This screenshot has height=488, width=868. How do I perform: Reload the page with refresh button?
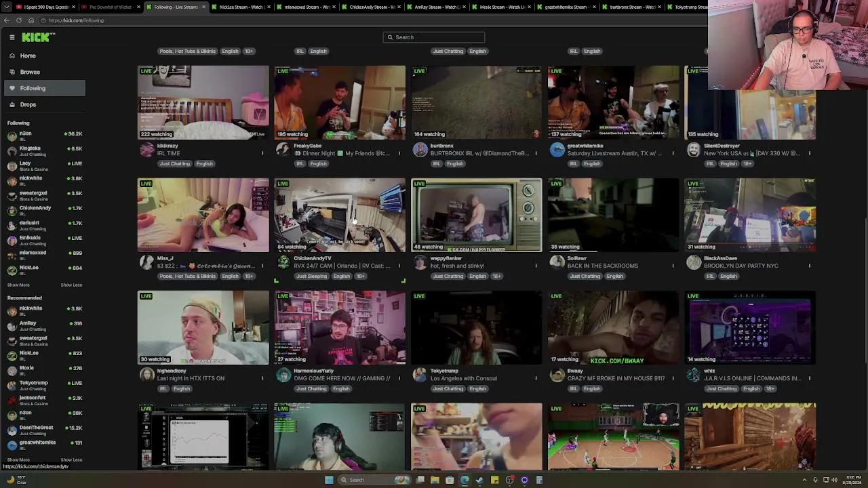point(20,20)
